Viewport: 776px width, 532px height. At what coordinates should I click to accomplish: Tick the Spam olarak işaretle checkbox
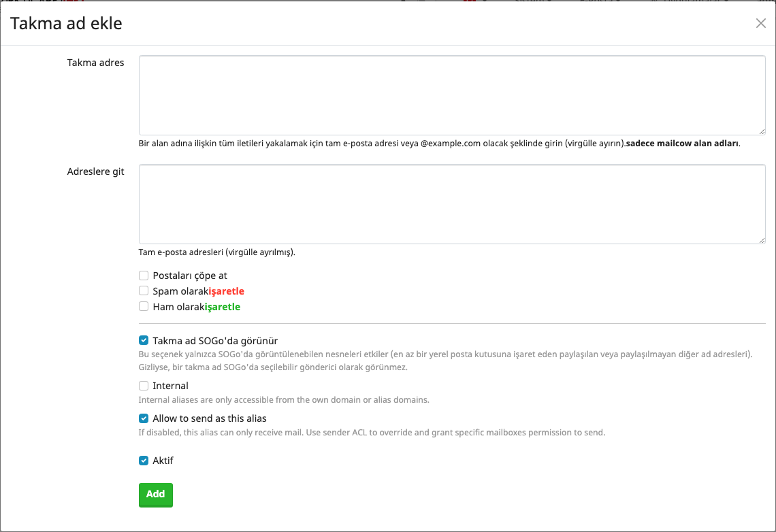click(x=144, y=290)
